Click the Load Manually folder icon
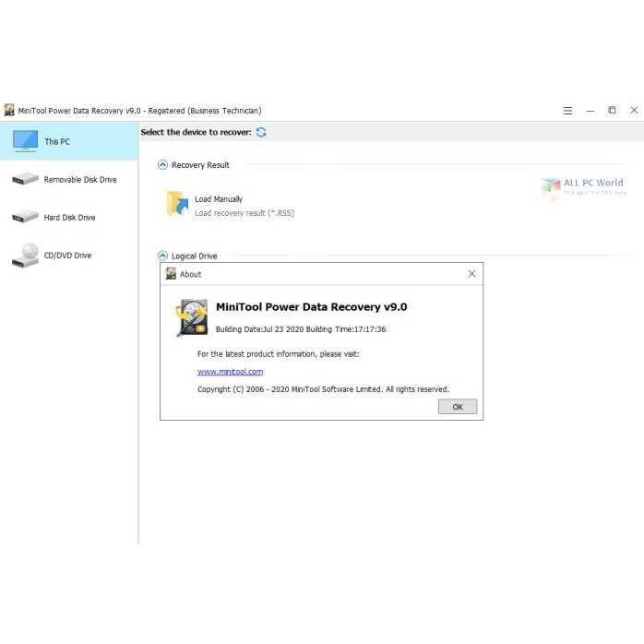 177,204
